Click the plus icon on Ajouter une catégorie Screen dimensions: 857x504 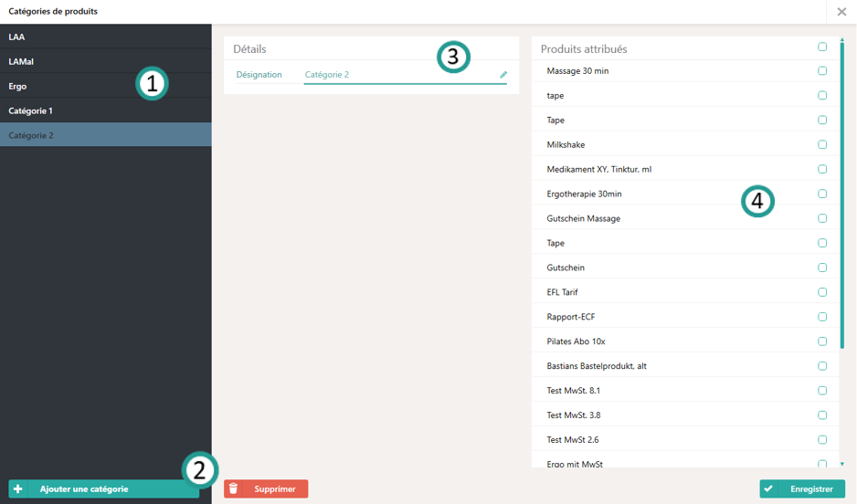[x=18, y=489]
